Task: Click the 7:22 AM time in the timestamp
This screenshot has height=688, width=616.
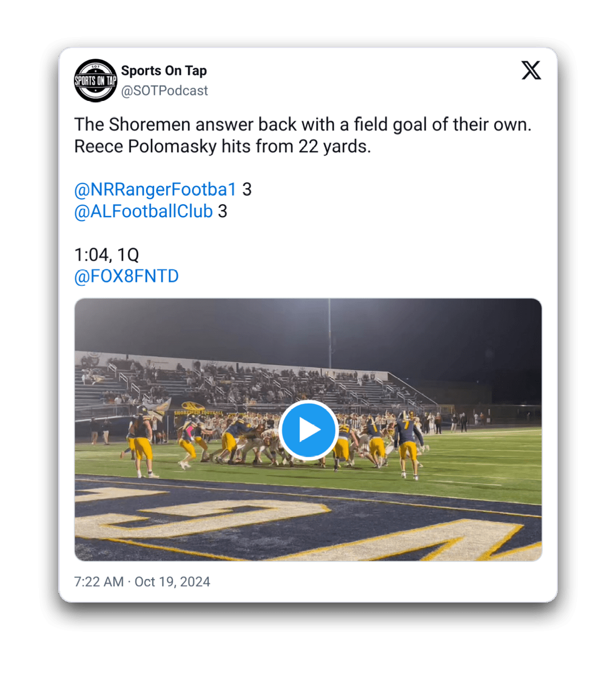Action: (99, 582)
